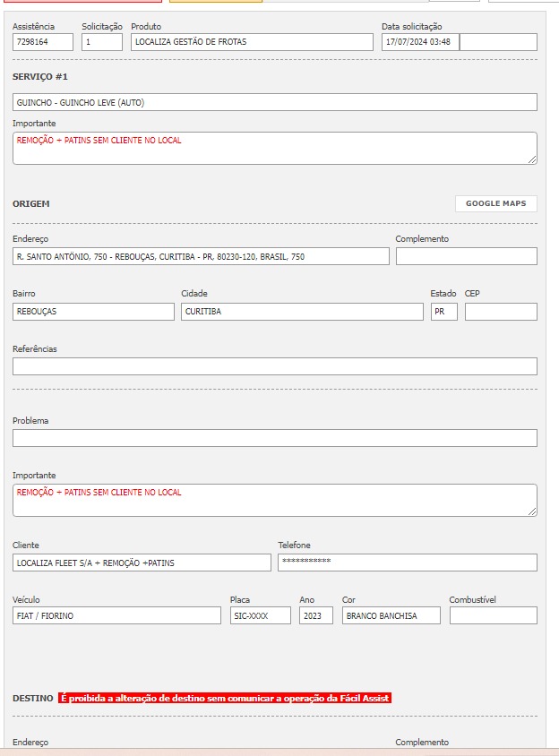Click the Origem Endereço field
Screen dimensions: 559x756
coord(201,256)
